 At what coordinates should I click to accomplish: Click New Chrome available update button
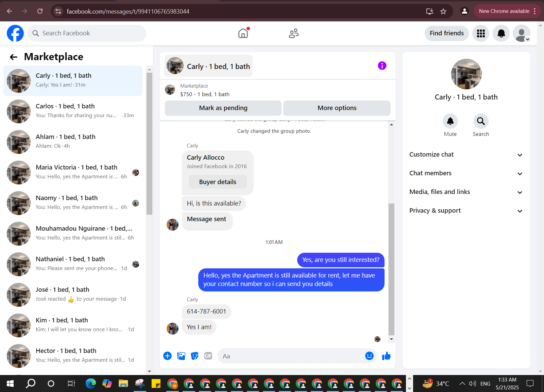[504, 11]
